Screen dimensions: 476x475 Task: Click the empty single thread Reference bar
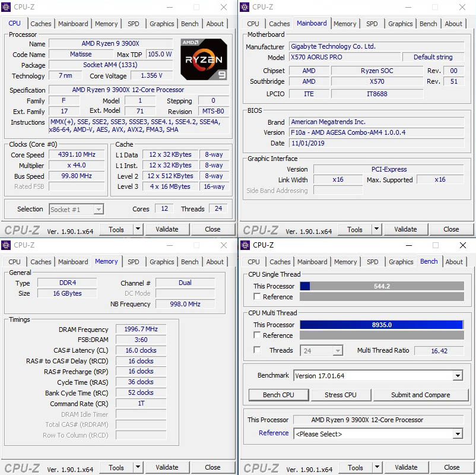(382, 297)
